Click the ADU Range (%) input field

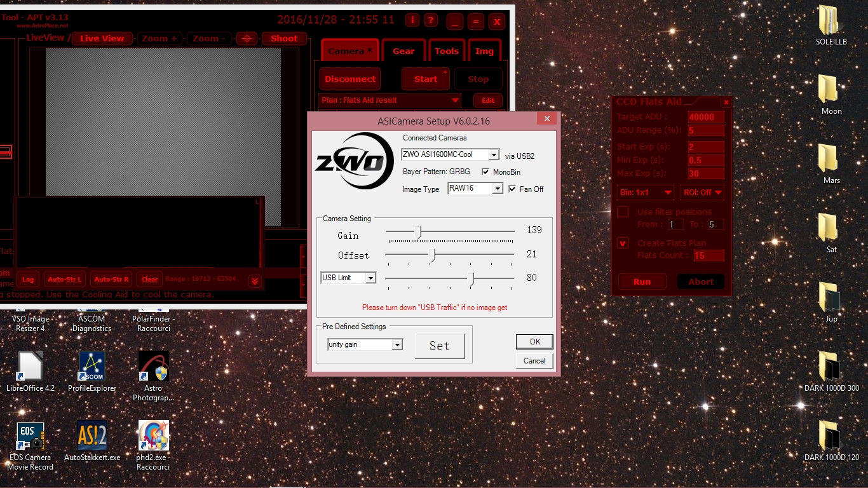pos(706,130)
